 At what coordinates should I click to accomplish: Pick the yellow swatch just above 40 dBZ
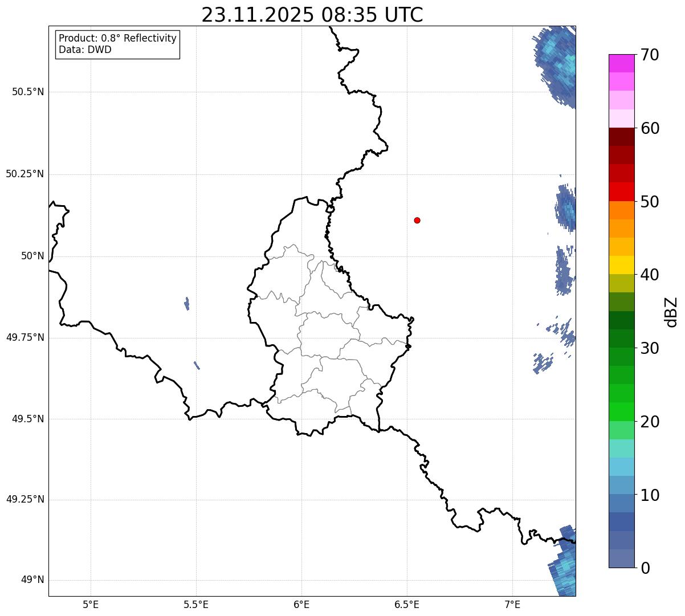point(622,265)
